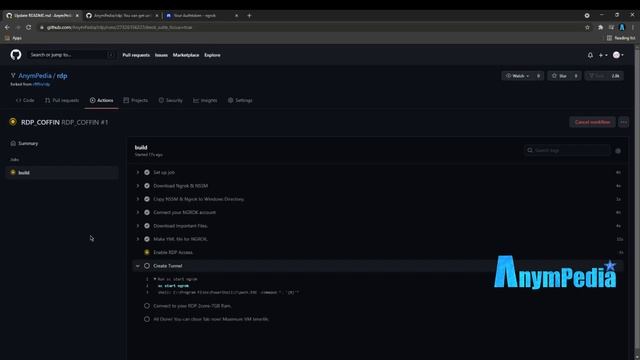Click the 'Connect to your RDP' step label
The height and width of the screenshot is (360, 640).
click(192, 306)
